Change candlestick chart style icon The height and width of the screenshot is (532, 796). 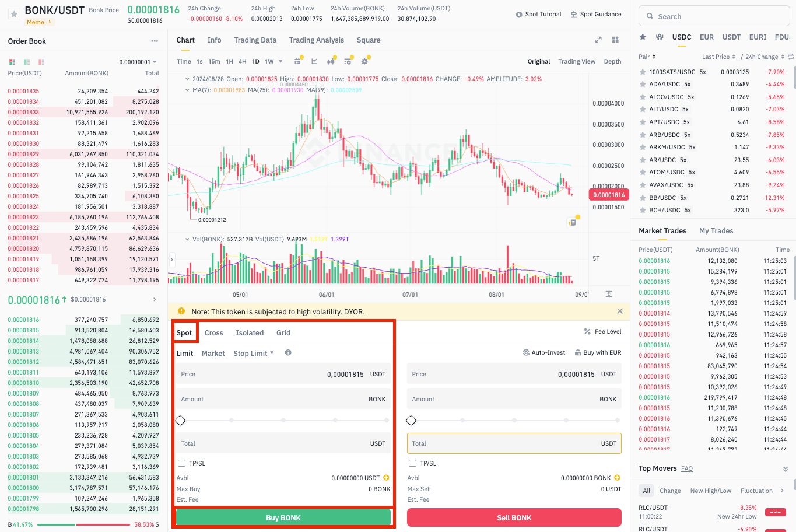(x=331, y=61)
